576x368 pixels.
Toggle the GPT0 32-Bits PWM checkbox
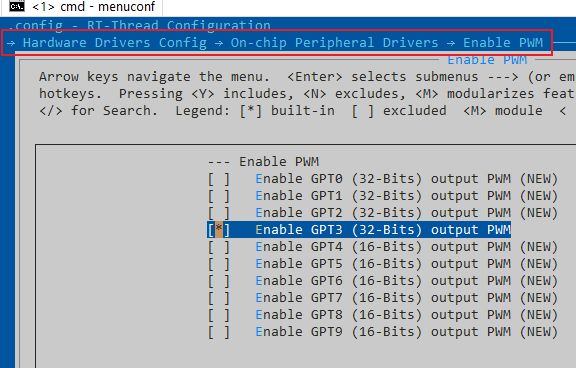click(x=219, y=179)
